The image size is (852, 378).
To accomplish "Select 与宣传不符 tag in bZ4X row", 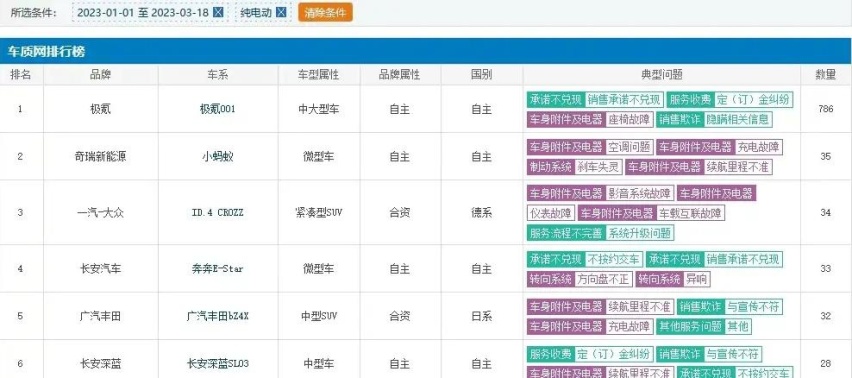I will (x=754, y=307).
